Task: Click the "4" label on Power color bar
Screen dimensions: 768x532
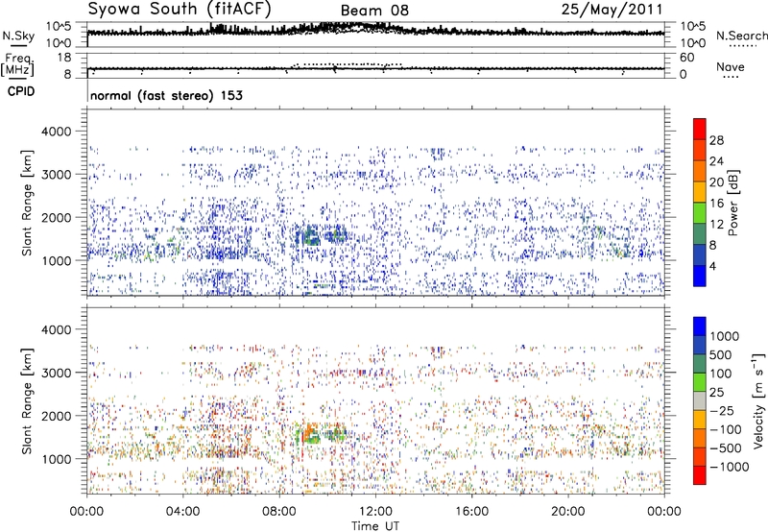Action: pos(713,266)
